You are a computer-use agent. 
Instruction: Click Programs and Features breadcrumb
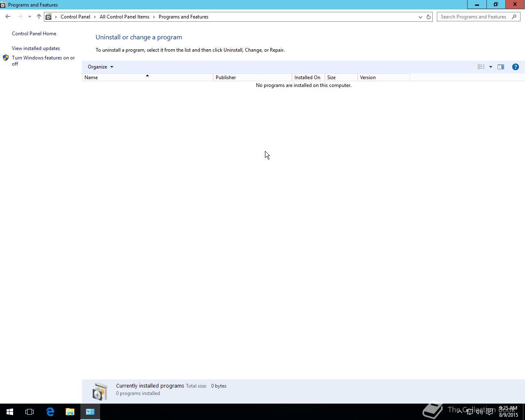[x=183, y=17]
